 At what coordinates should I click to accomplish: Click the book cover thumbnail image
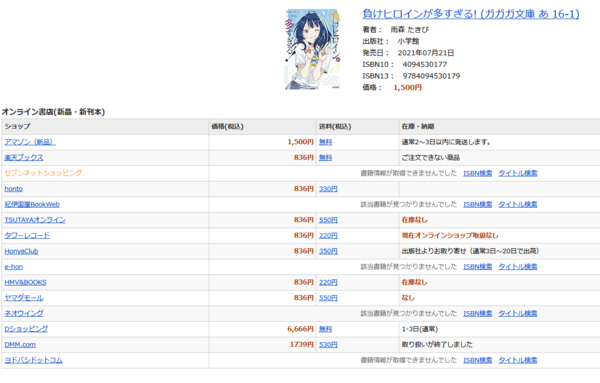point(313,49)
